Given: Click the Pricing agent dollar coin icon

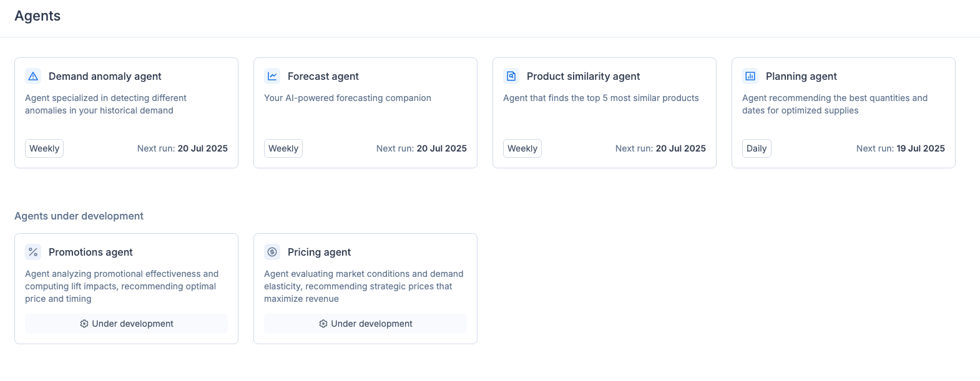Looking at the screenshot, I should click(272, 252).
